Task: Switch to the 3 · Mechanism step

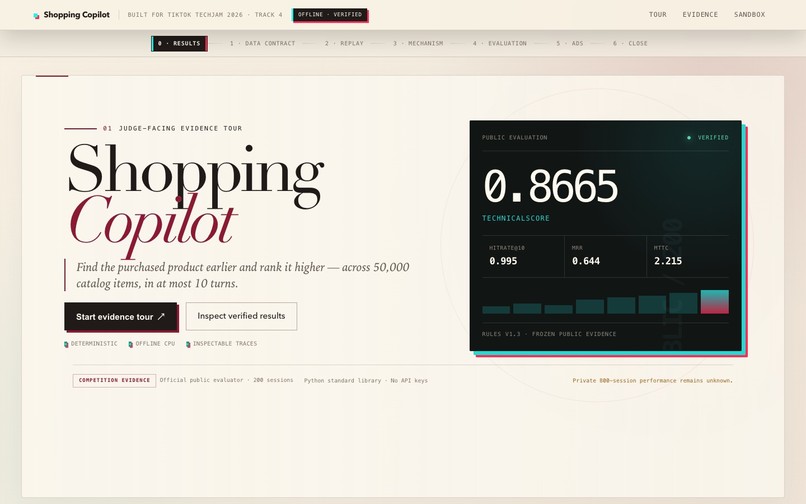Action: pos(418,43)
